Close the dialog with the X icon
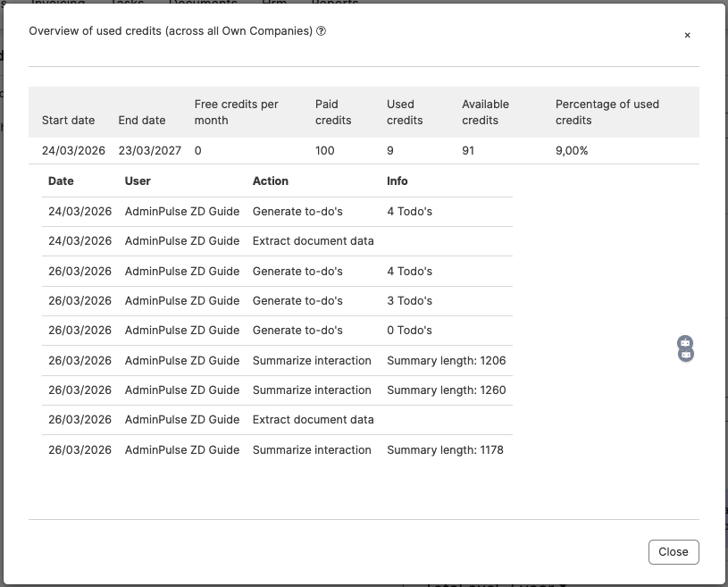Screen dimensions: 728x587 click(x=687, y=36)
